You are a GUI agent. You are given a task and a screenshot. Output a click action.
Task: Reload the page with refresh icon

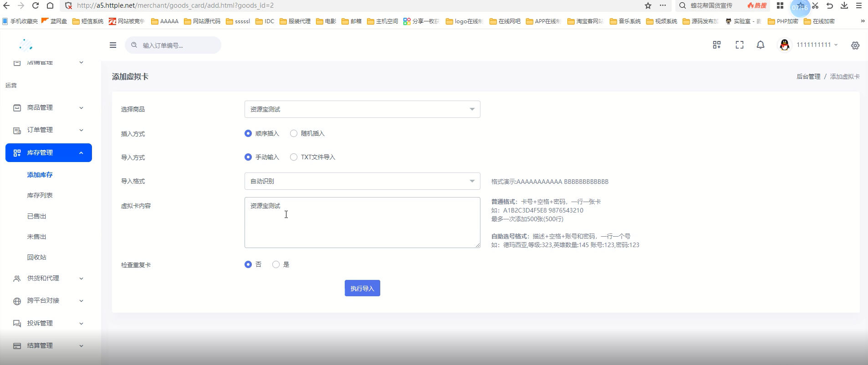pos(36,5)
